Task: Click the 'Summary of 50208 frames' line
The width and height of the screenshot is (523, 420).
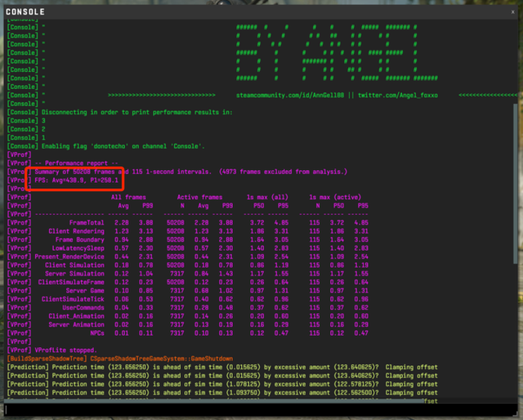Action: point(188,172)
